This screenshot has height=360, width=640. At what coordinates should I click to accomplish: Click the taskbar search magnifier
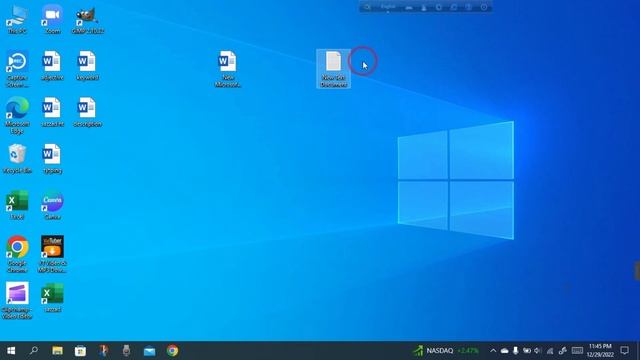[x=34, y=351]
